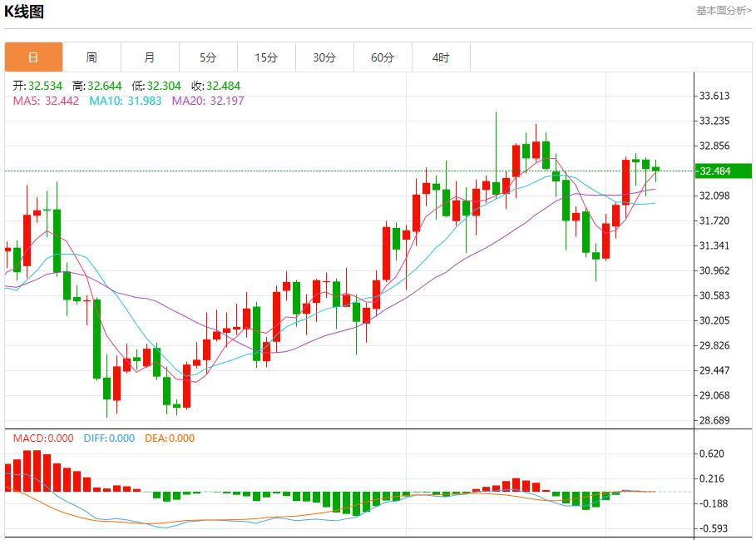Click the 33.613 price axis label

[714, 96]
